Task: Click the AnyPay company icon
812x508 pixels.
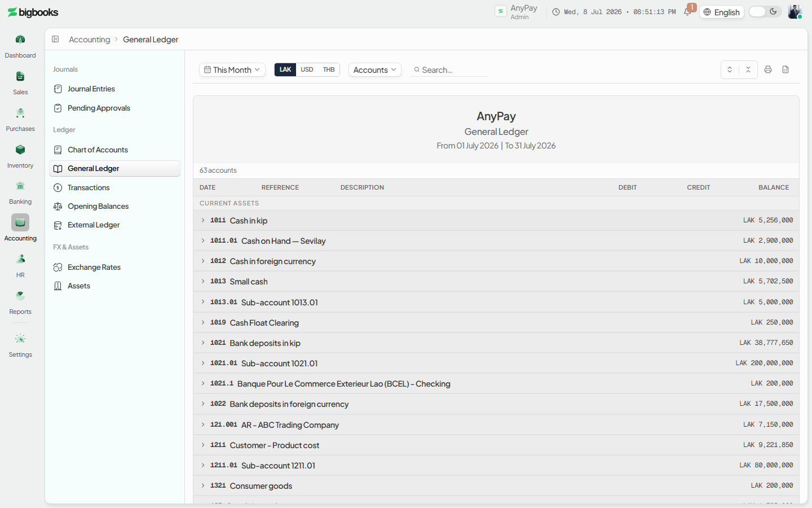Action: coord(501,11)
